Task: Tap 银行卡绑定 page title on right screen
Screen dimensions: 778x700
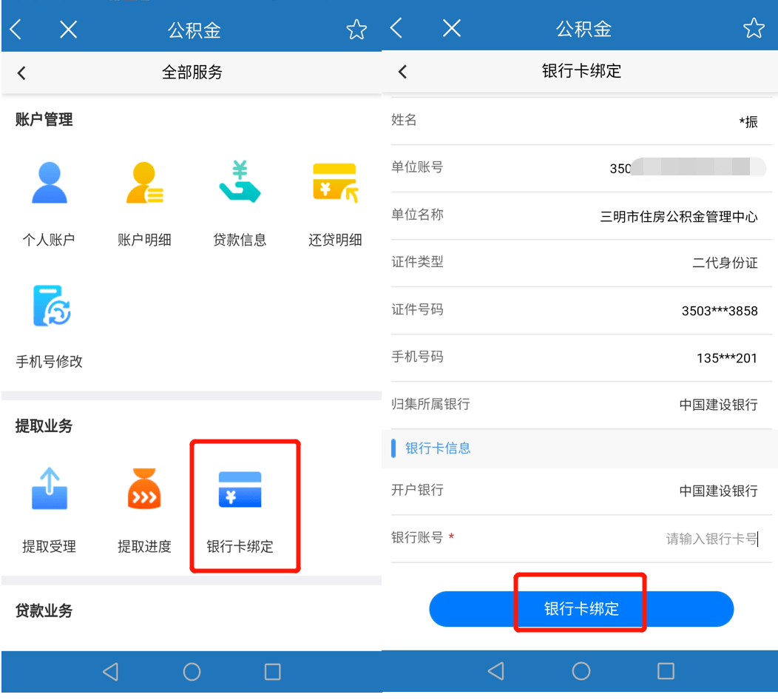Action: tap(581, 71)
